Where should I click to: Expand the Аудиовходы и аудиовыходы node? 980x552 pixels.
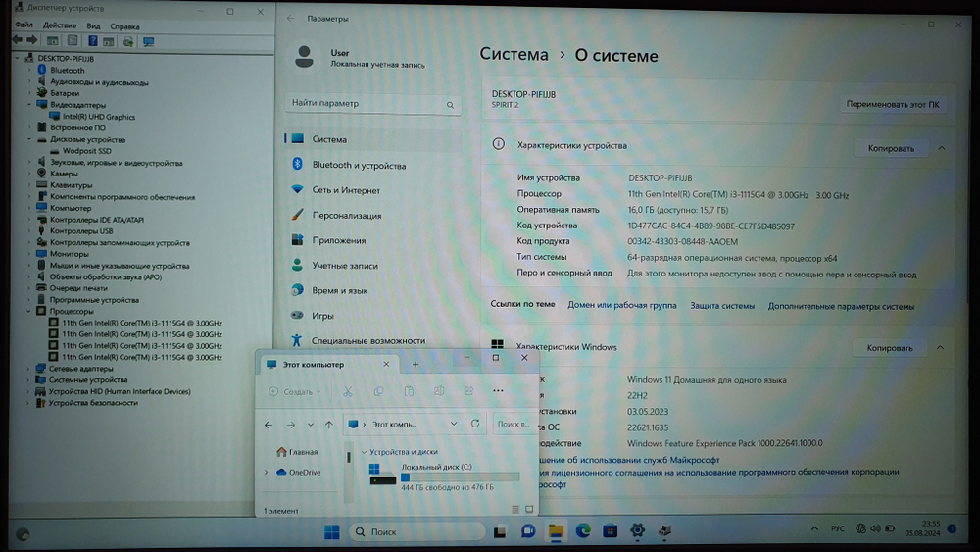click(28, 82)
